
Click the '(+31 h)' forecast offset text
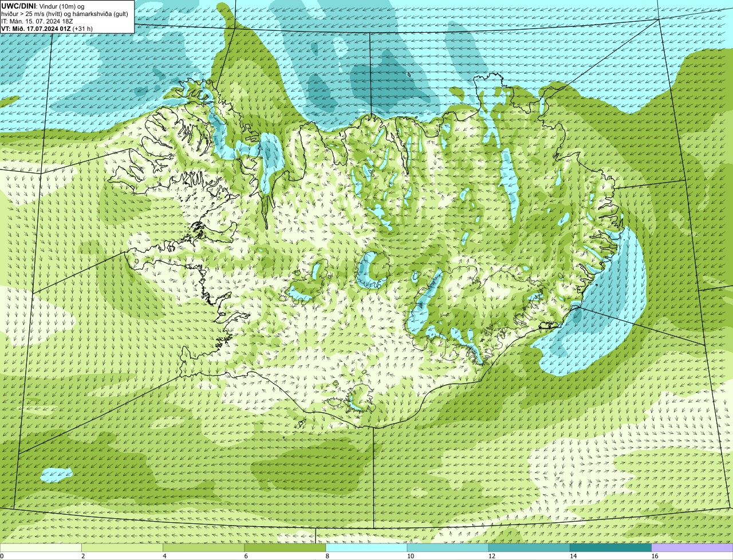click(83, 29)
